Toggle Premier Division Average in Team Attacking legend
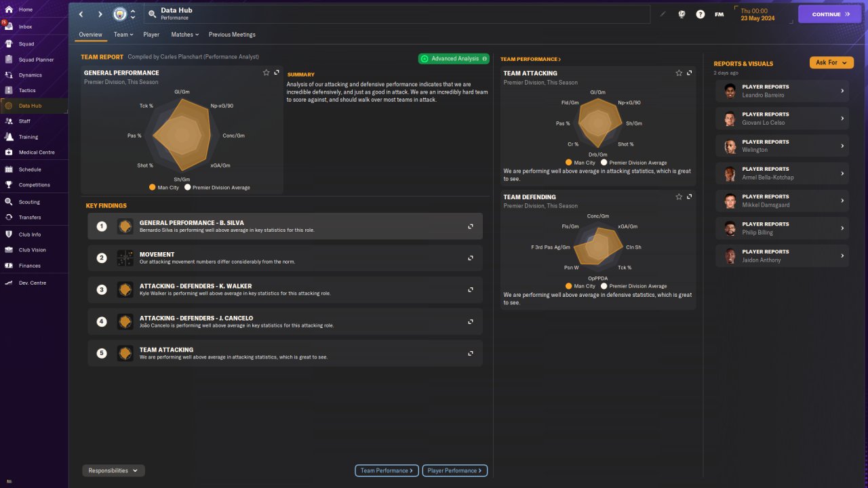 pos(634,163)
